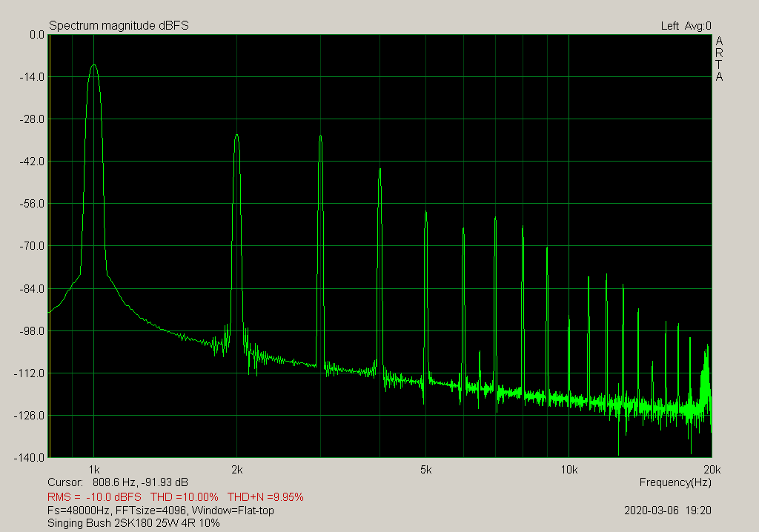Click the -56.0 y-axis label
759x532 pixels.
point(32,204)
